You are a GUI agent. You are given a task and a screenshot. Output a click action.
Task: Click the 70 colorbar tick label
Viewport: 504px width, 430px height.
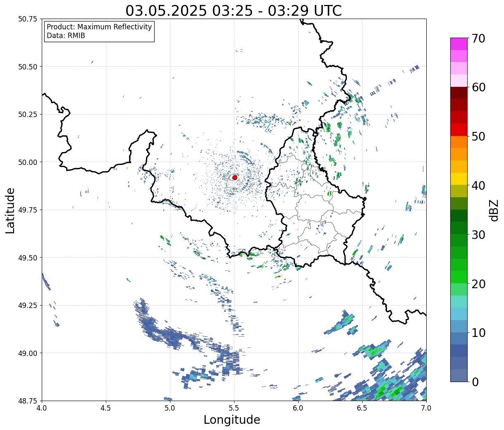coord(478,38)
